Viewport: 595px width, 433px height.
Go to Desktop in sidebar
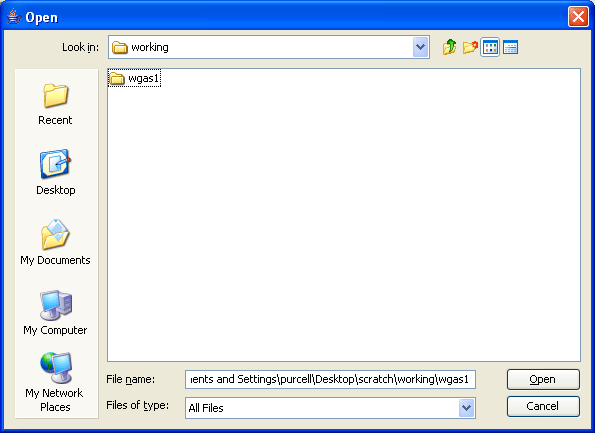[x=55, y=173]
